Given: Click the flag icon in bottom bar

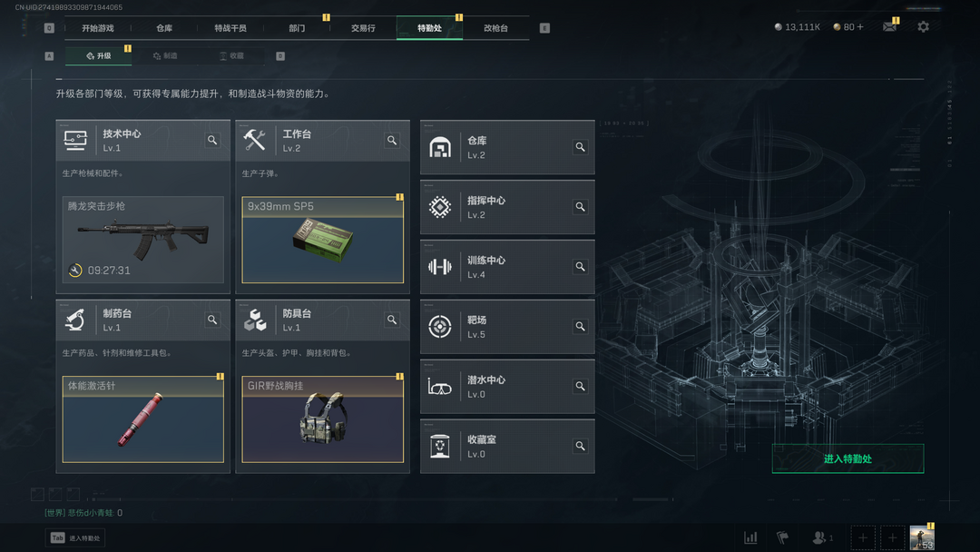Looking at the screenshot, I should click(x=782, y=537).
